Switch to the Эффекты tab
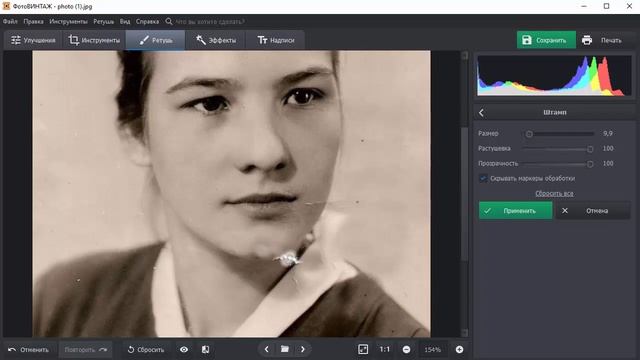The height and width of the screenshot is (360, 640). click(216, 40)
